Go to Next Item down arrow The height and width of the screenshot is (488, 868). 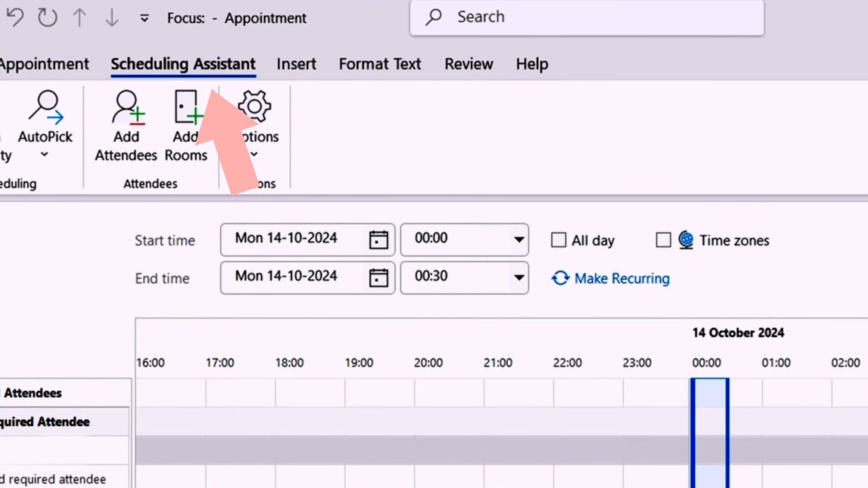(x=112, y=18)
